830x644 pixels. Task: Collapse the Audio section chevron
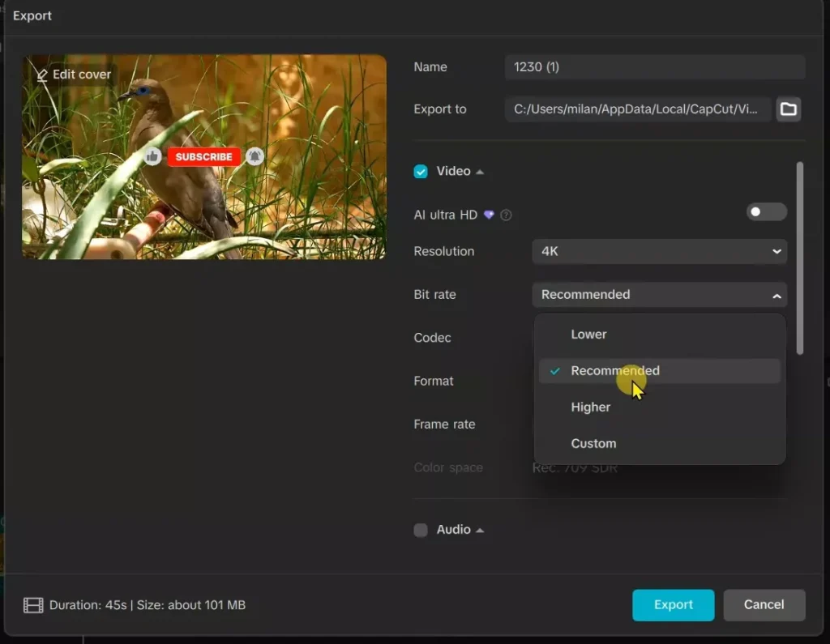480,529
